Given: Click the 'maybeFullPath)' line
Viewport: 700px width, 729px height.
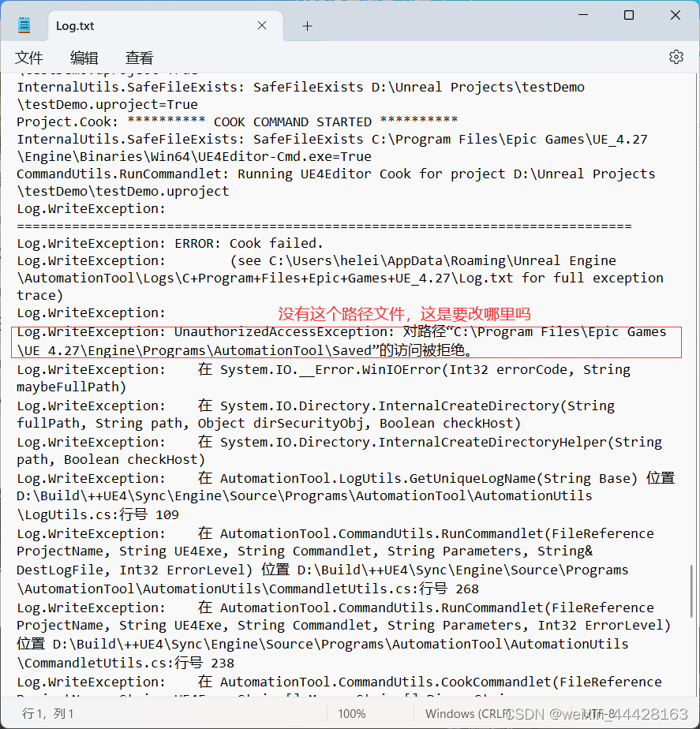Looking at the screenshot, I should tap(72, 387).
